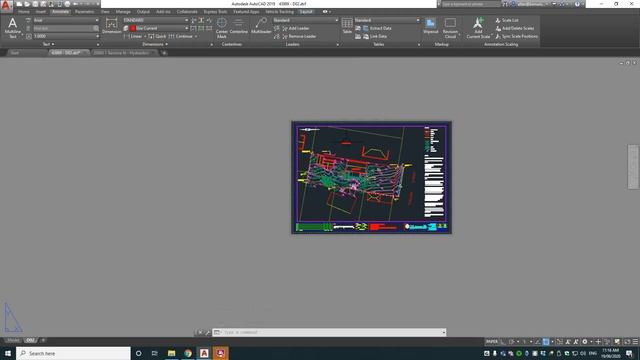
Task: Toggle the PAPER space button
Action: coord(492,342)
